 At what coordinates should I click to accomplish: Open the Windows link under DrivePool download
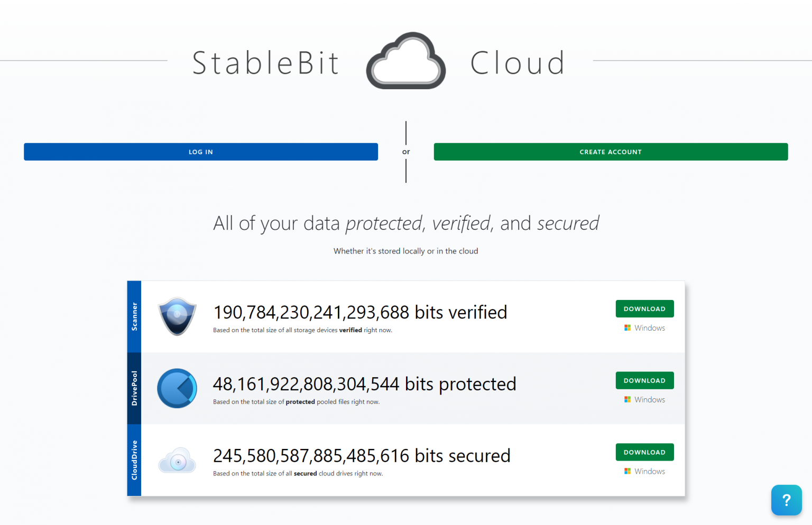coord(649,399)
